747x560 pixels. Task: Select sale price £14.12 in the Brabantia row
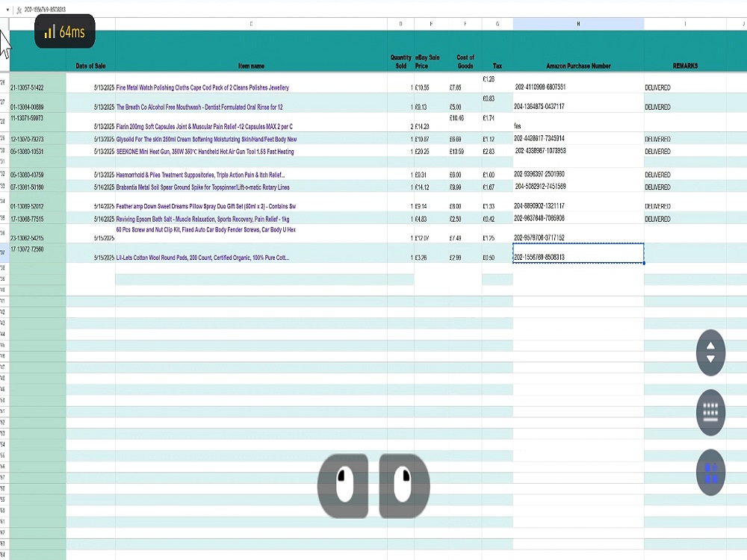(431, 186)
